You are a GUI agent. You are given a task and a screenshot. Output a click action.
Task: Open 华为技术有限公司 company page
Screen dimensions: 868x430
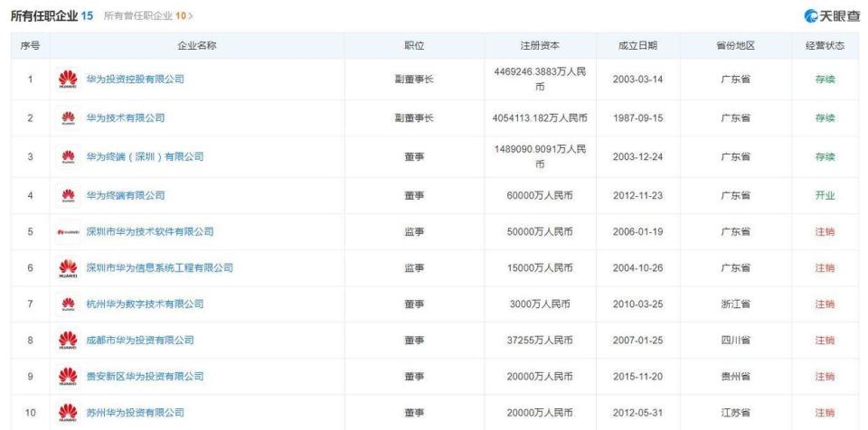click(x=126, y=117)
